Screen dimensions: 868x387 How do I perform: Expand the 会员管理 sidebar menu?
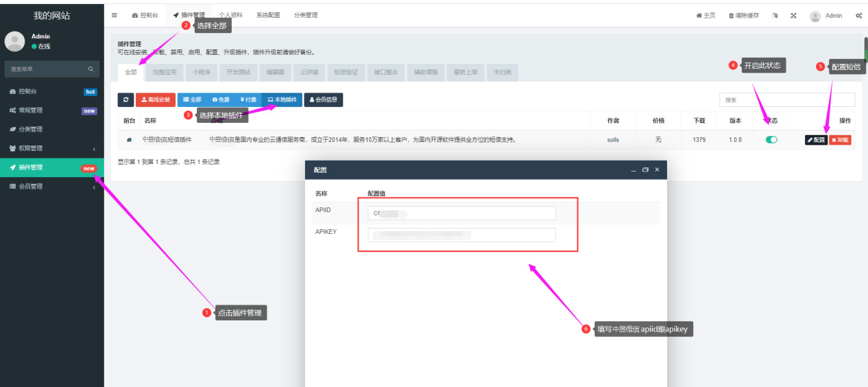tap(51, 187)
